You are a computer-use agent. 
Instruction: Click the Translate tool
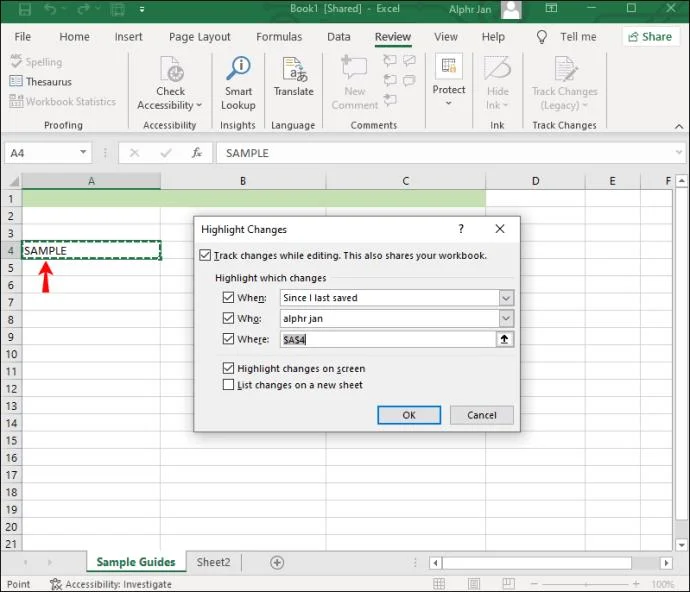tap(294, 77)
